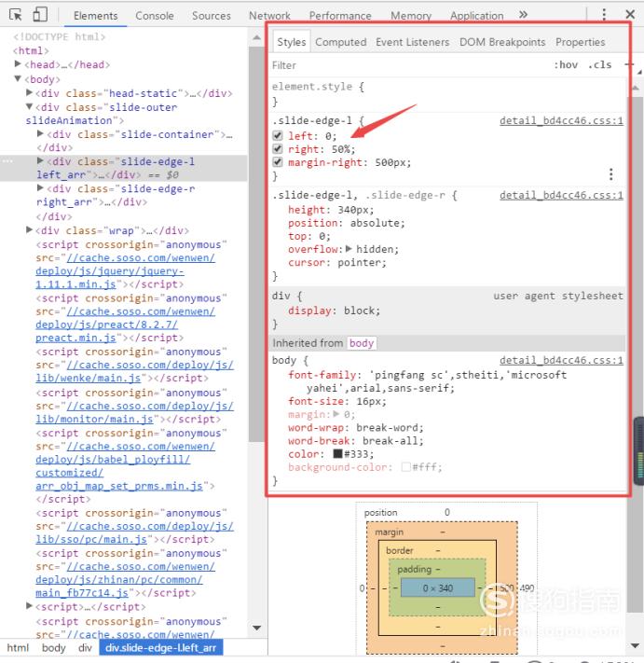The width and height of the screenshot is (644, 663).
Task: Expand the slide-edge-l left_arr div
Action: (x=40, y=160)
